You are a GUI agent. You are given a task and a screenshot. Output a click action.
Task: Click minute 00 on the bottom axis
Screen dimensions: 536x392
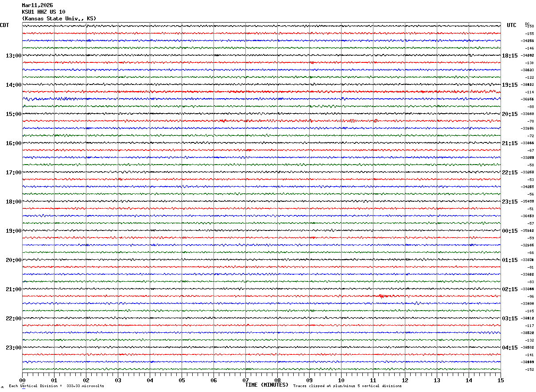coord(23,380)
